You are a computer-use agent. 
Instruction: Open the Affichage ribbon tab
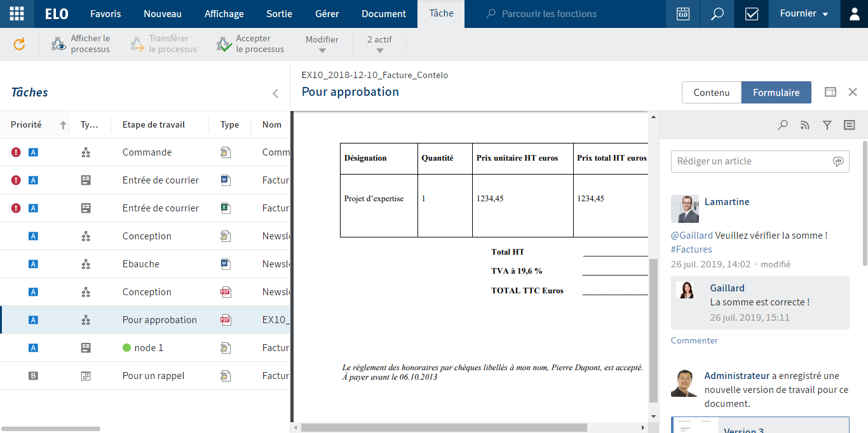tap(224, 14)
